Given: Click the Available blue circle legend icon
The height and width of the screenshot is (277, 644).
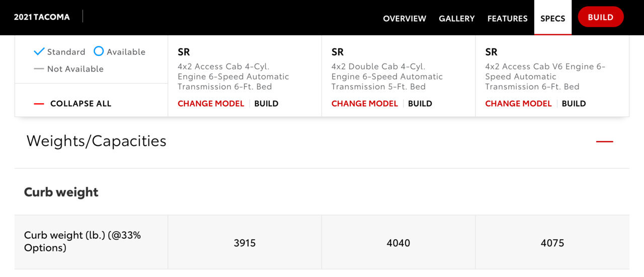Looking at the screenshot, I should pos(99,51).
